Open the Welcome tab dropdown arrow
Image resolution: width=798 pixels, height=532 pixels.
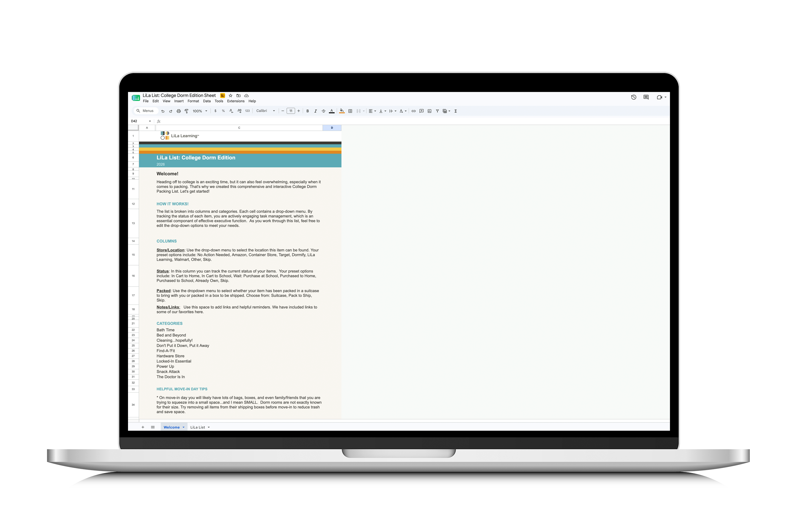click(184, 427)
